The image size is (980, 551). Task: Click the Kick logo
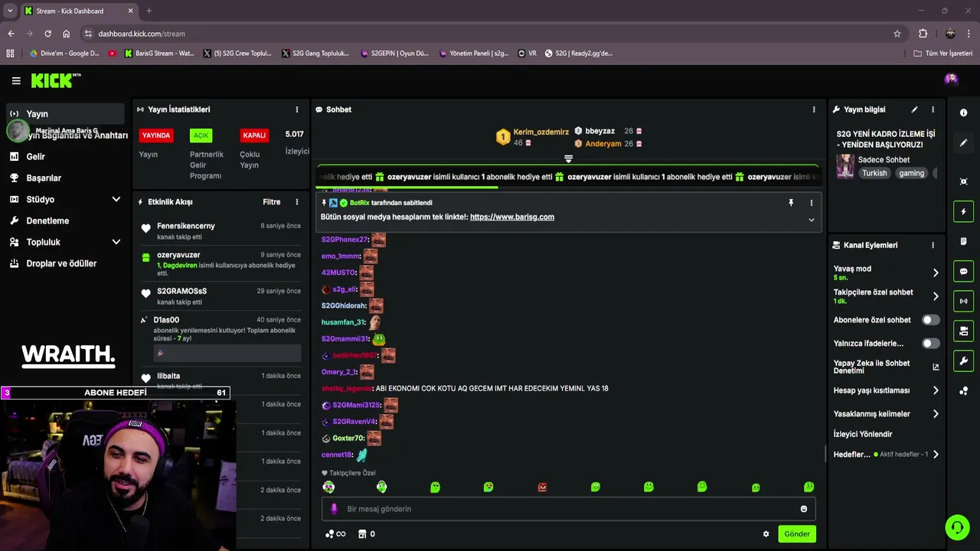pos(56,80)
